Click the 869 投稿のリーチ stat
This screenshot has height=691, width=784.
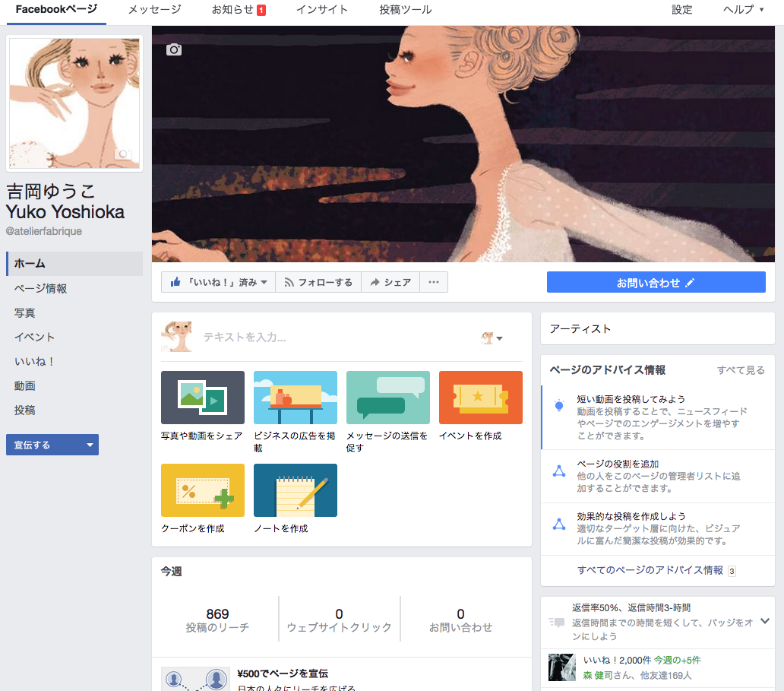coord(217,620)
